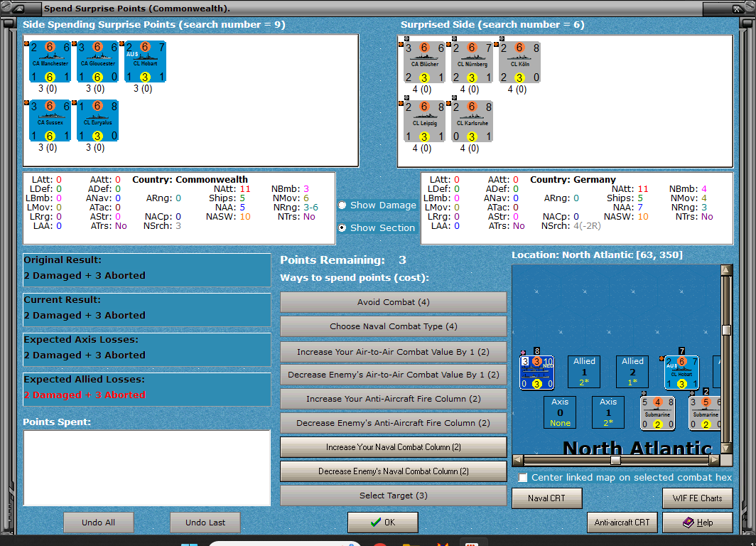The height and width of the screenshot is (546, 756).
Task: Select the CA Gloucester ship counter
Action: click(x=98, y=62)
